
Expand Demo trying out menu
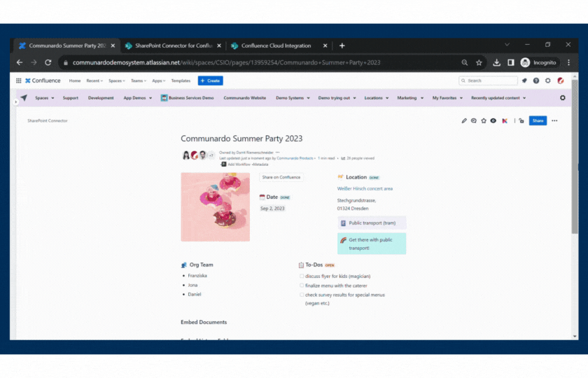337,98
